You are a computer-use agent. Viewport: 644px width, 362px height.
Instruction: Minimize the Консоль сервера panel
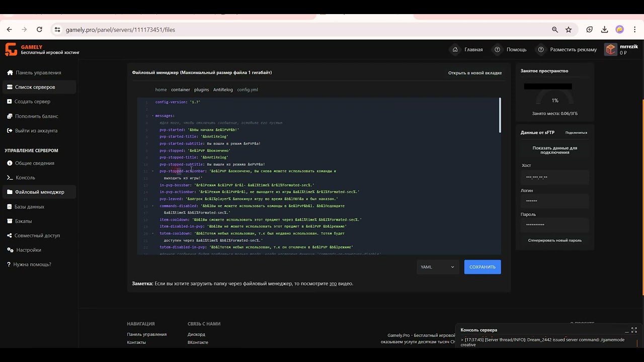627,330
